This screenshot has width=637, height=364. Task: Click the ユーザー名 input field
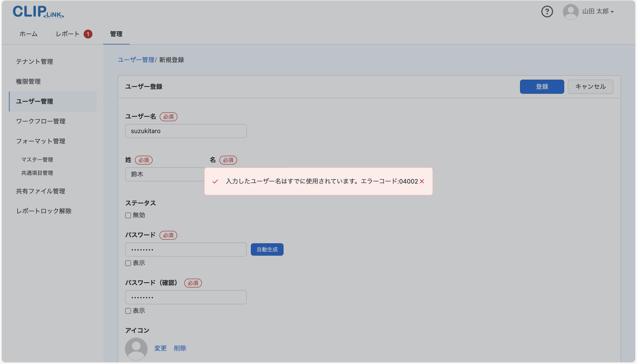coord(186,131)
